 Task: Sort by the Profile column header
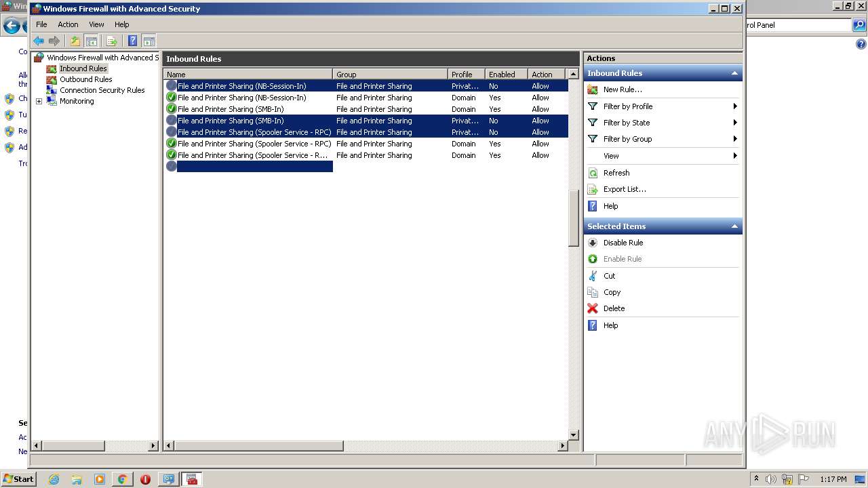coord(467,75)
